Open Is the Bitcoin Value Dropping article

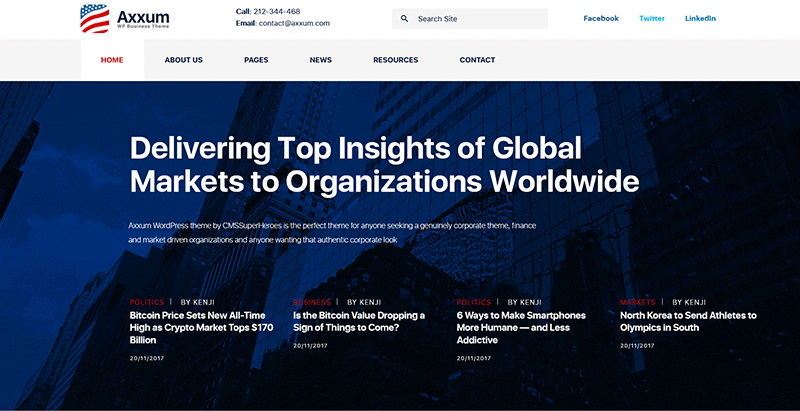359,322
